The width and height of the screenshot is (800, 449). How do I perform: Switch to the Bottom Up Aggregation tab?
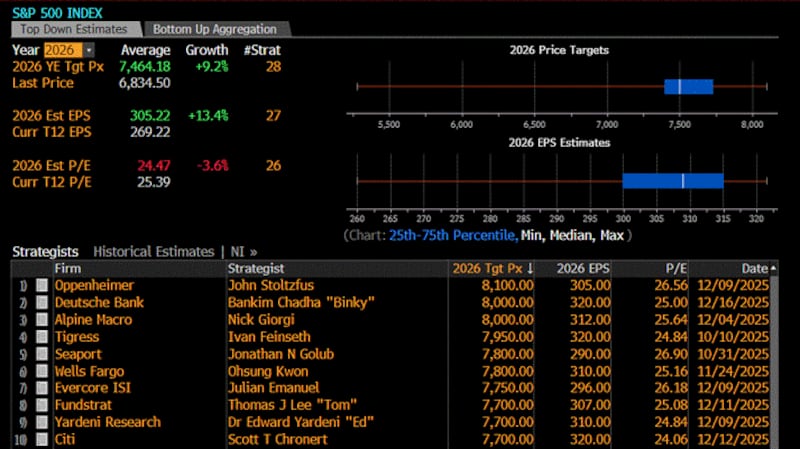(x=213, y=29)
